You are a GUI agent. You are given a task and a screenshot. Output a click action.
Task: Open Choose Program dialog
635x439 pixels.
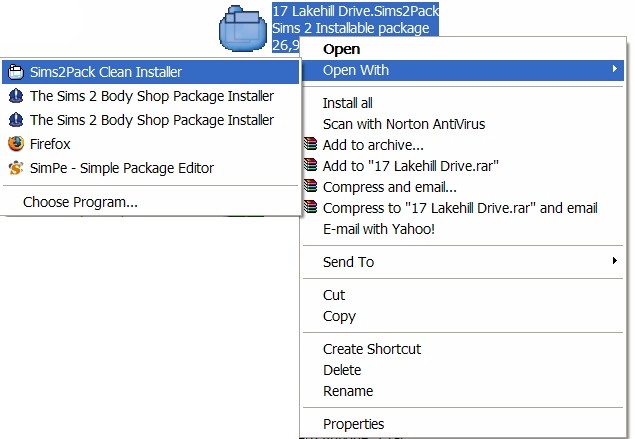pos(80,202)
